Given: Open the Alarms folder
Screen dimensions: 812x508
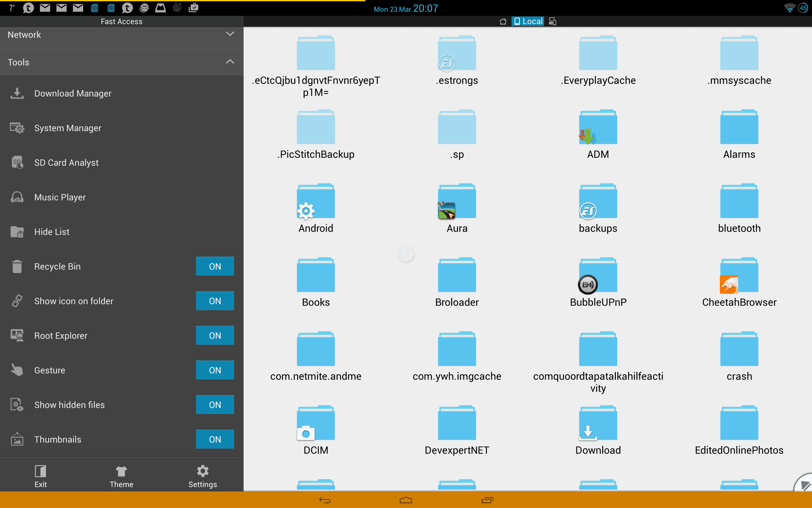Looking at the screenshot, I should [739, 134].
